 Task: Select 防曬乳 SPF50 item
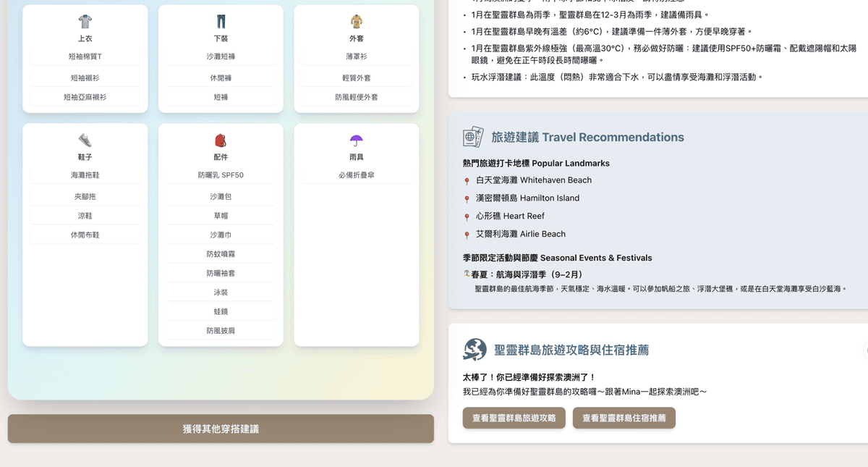[221, 175]
